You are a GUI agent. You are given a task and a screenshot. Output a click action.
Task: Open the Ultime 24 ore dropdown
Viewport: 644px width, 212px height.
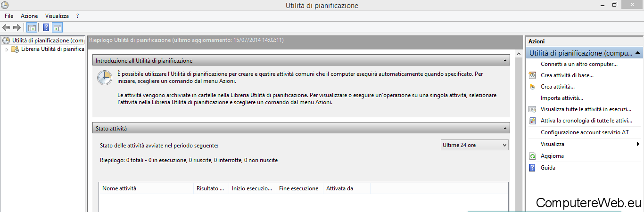point(474,145)
